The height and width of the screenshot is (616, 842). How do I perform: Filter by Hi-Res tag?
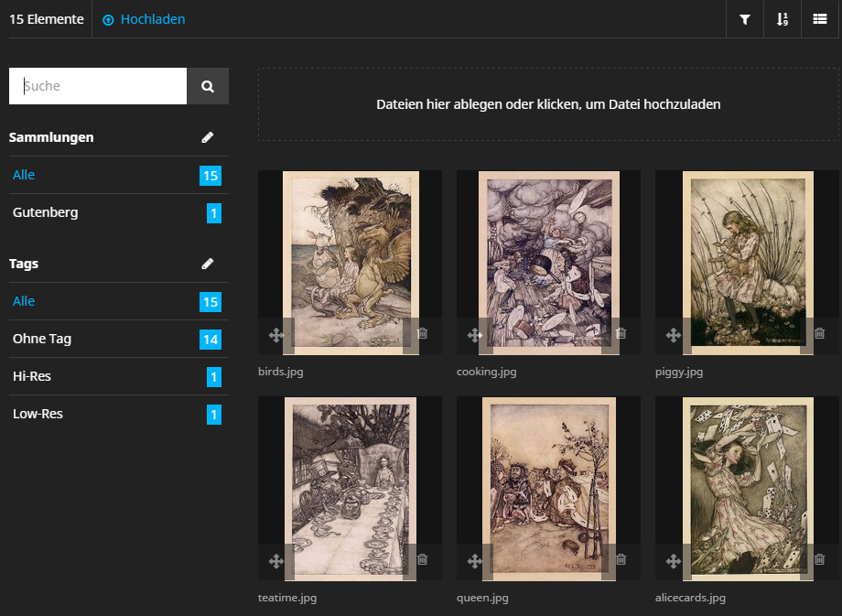[x=119, y=376]
